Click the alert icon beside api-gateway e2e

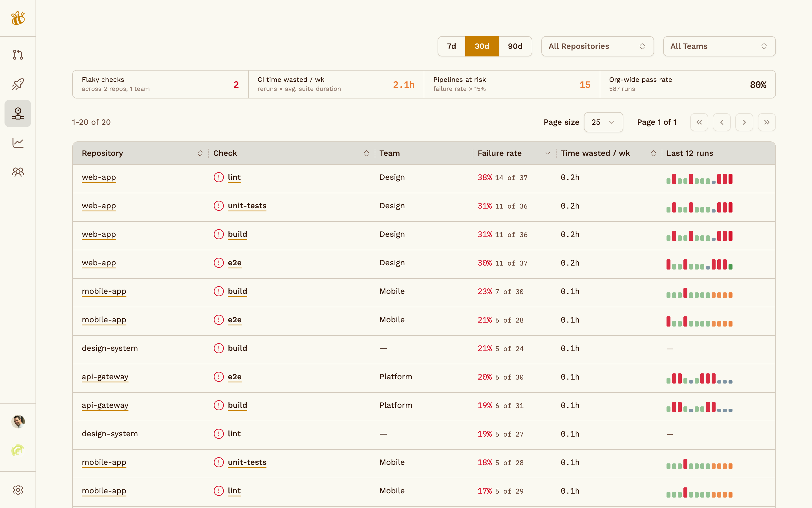219,377
